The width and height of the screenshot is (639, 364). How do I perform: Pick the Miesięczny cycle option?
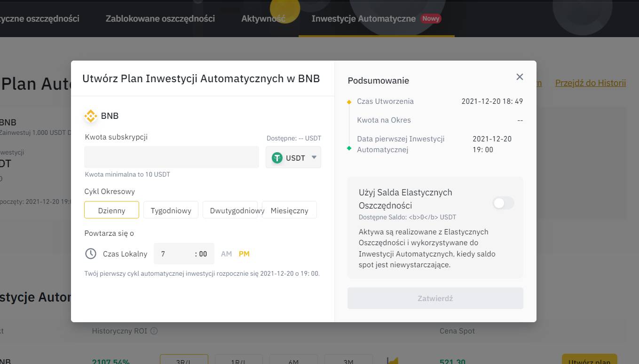click(289, 210)
